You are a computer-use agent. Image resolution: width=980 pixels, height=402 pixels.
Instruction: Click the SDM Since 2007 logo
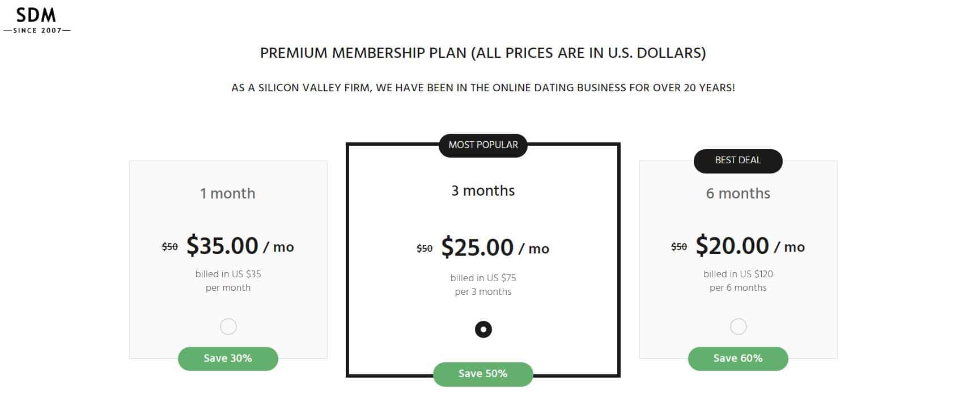tap(36, 20)
